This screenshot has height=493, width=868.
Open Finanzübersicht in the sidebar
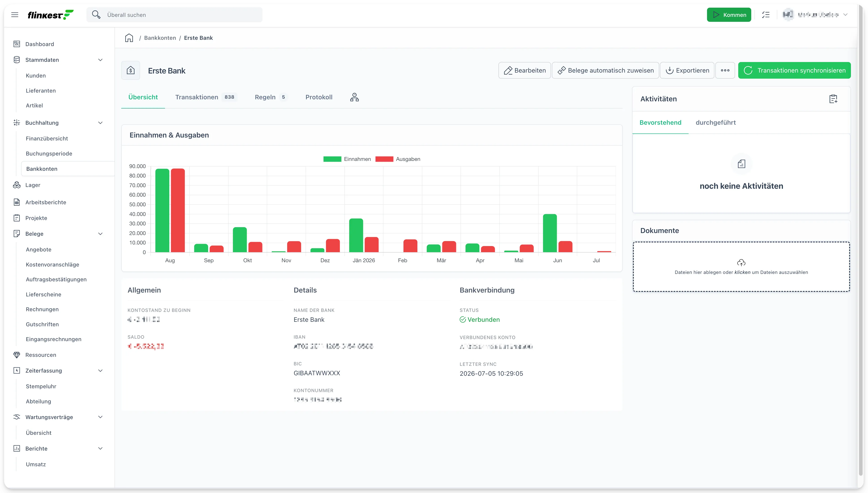pos(47,138)
